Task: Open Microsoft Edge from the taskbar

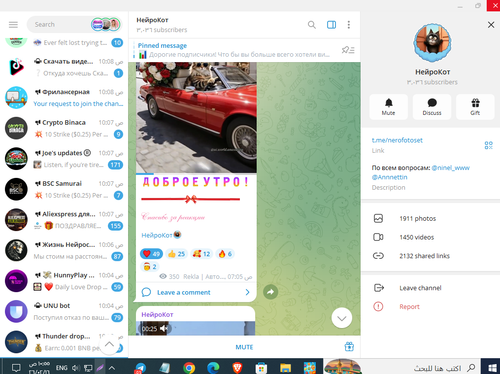Action: click(x=213, y=368)
